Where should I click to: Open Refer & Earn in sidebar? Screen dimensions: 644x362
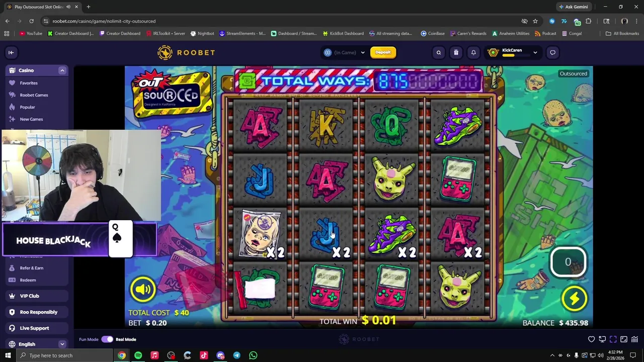pyautogui.click(x=32, y=268)
